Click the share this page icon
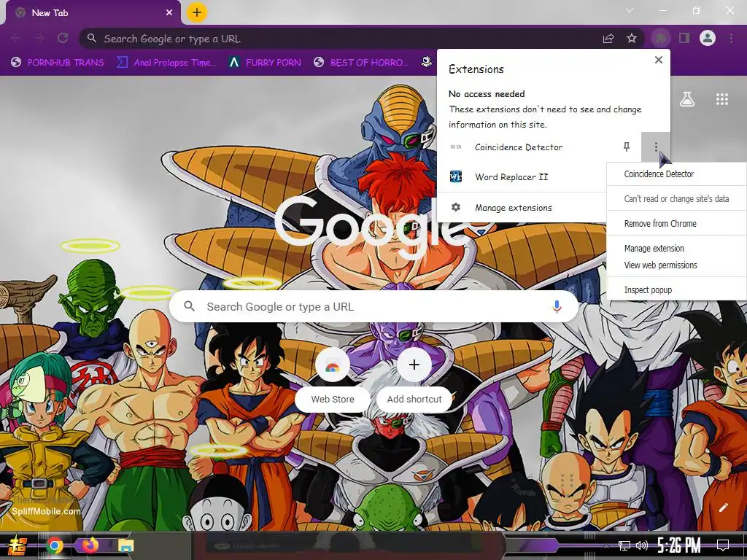This screenshot has width=747, height=560. pos(608,38)
